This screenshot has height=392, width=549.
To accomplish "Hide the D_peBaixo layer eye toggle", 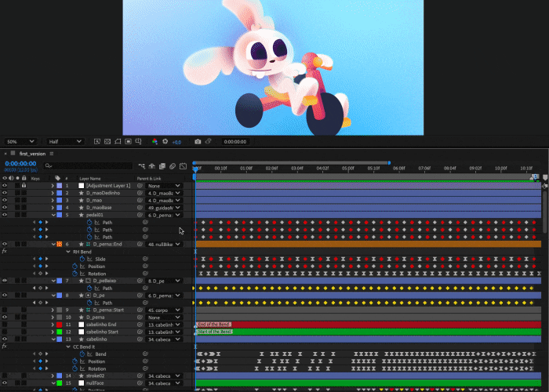I will point(5,281).
